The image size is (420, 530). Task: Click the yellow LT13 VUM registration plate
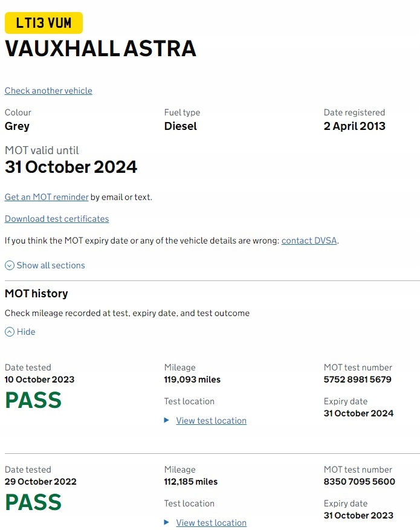pyautogui.click(x=44, y=23)
